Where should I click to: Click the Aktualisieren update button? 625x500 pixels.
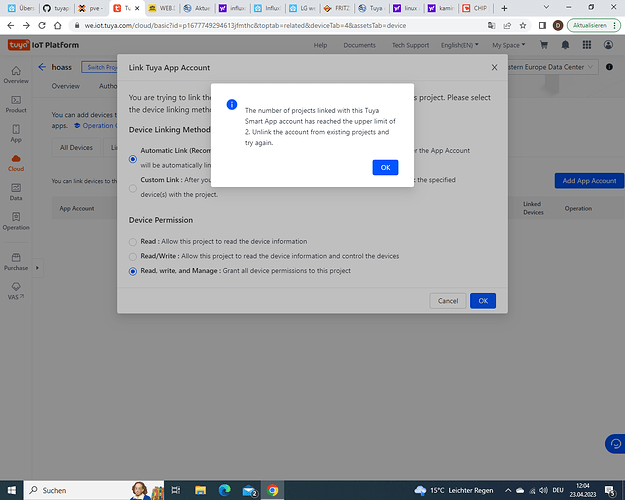coord(594,26)
